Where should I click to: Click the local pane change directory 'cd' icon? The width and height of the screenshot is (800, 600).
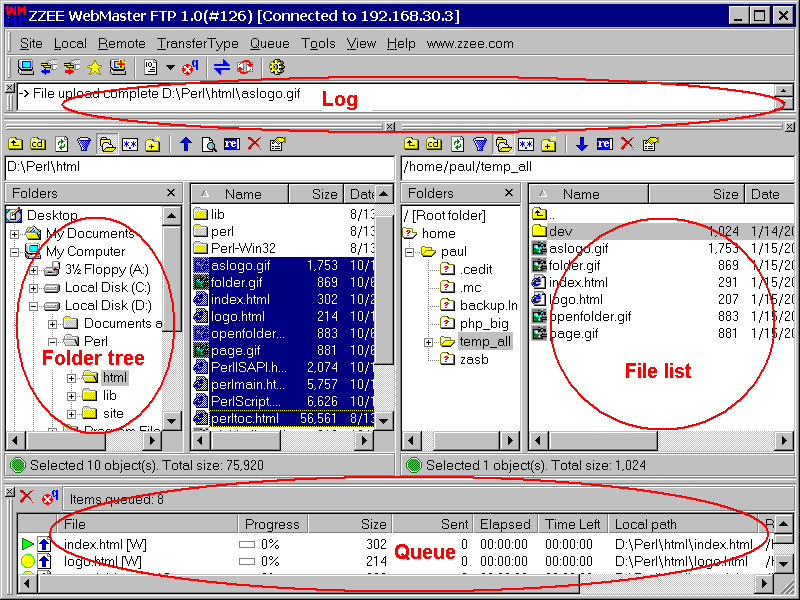(x=38, y=144)
